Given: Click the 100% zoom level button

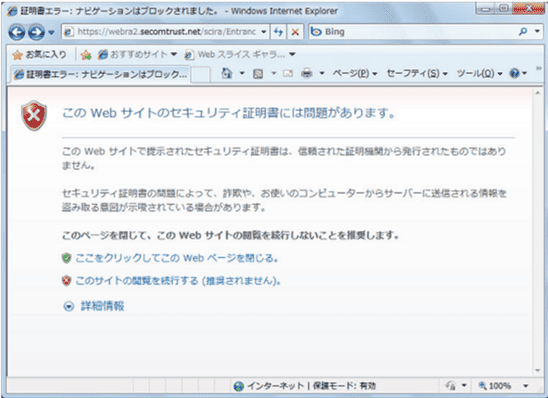Looking at the screenshot, I should pyautogui.click(x=495, y=386).
